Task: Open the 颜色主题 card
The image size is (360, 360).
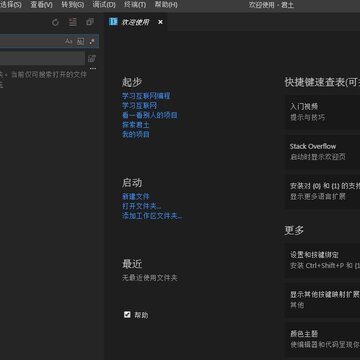Action: click(322, 339)
